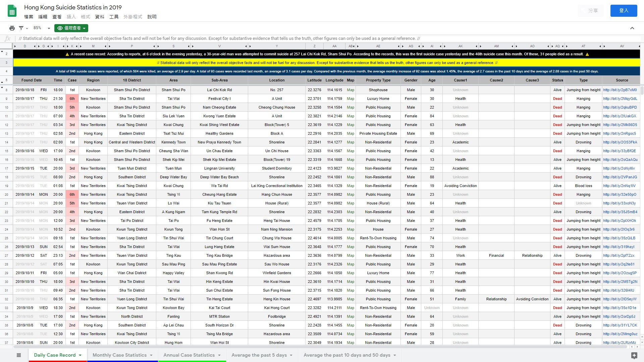Viewport: 644px width, 362px height.
Task: Open the 編輯 menu
Action: pos(43,17)
